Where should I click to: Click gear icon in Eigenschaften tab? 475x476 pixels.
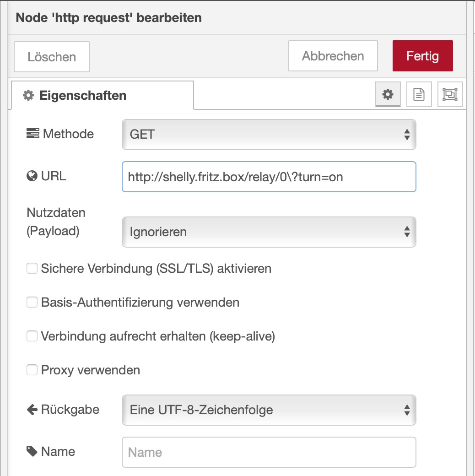point(29,96)
